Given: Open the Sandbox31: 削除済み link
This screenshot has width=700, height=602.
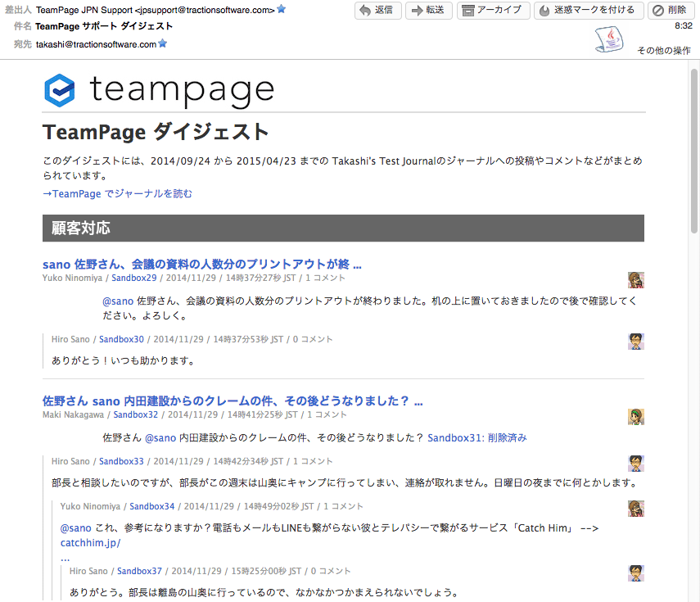Looking at the screenshot, I should [x=476, y=438].
